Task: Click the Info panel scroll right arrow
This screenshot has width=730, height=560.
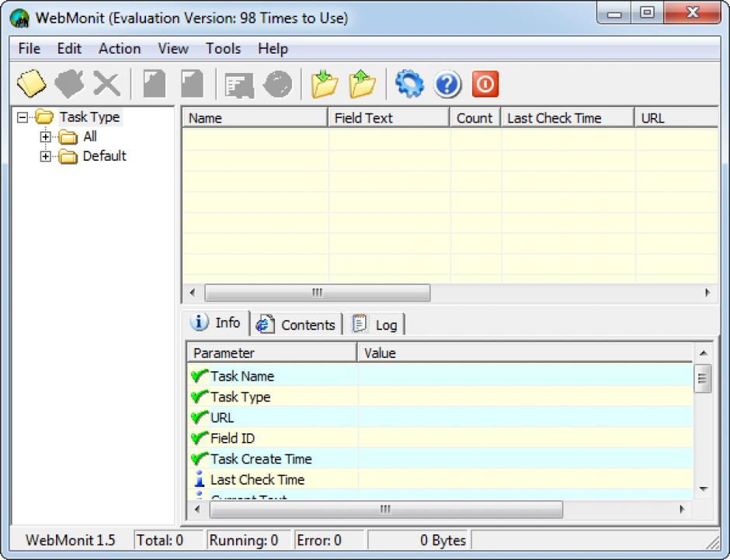Action: [682, 510]
